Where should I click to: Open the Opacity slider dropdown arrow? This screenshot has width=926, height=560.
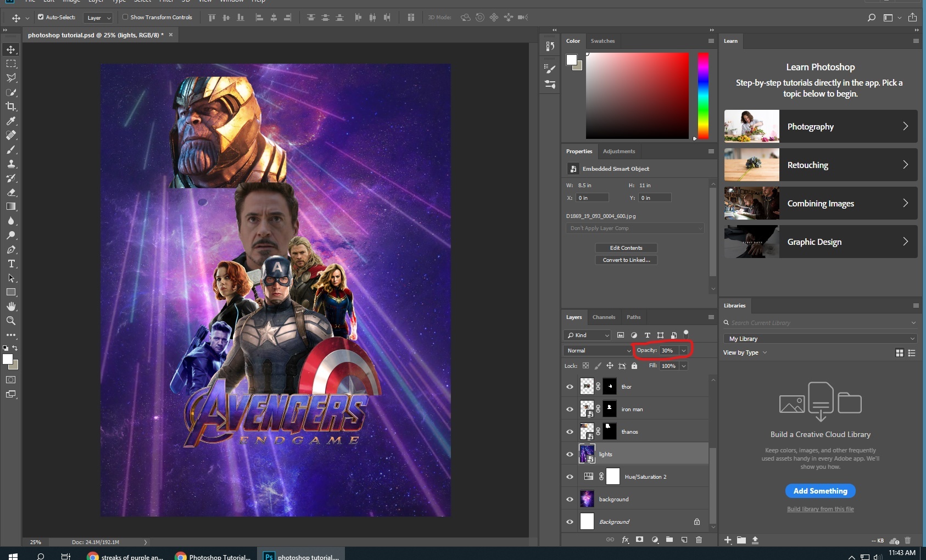pyautogui.click(x=684, y=350)
